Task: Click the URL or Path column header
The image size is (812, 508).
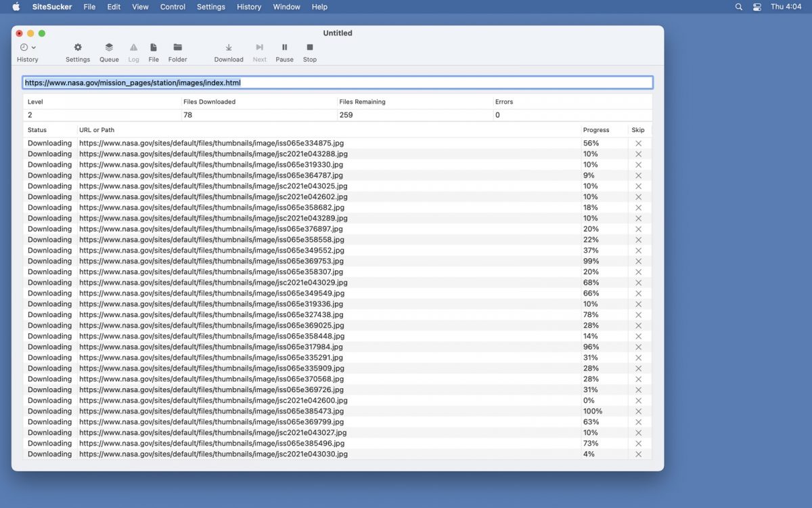Action: 97,130
